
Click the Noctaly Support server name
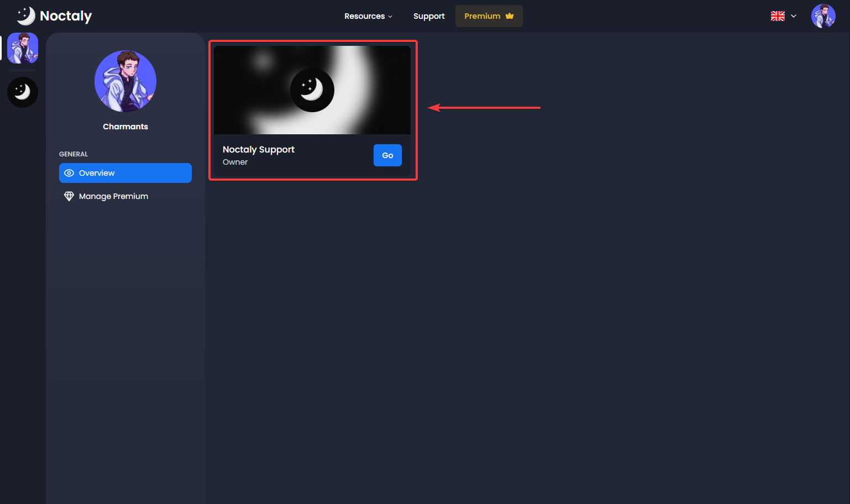click(259, 150)
